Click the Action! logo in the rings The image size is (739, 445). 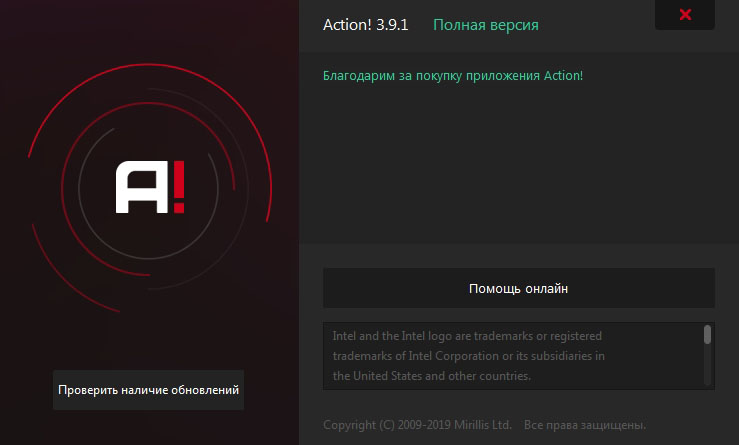[150, 188]
